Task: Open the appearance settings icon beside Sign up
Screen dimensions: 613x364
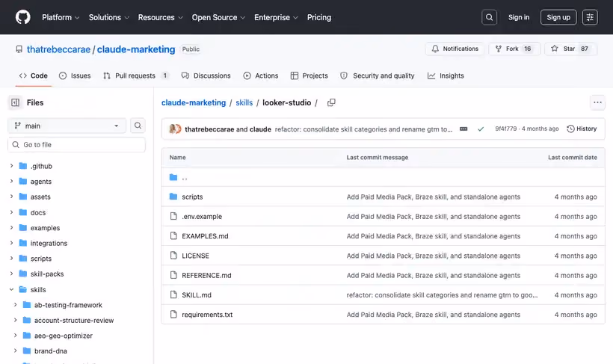Action: (590, 17)
